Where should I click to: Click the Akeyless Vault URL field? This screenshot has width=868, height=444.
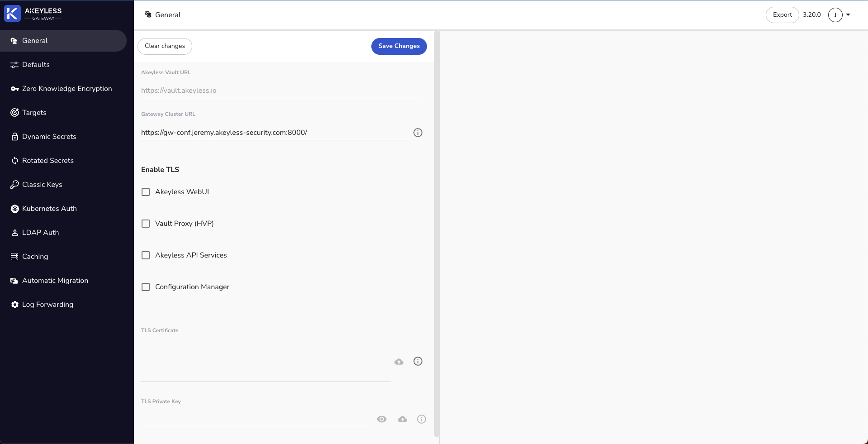click(x=282, y=91)
